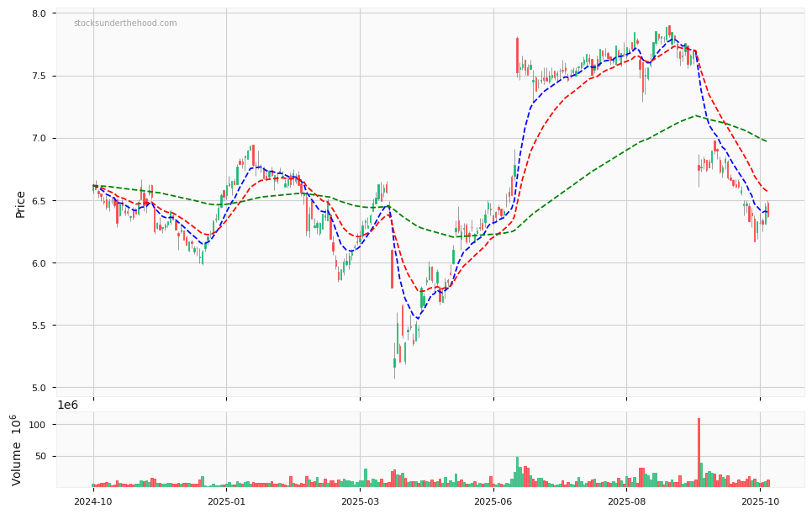Click the 2025-03 date label
The height and width of the screenshot is (514, 812).
click(x=360, y=501)
